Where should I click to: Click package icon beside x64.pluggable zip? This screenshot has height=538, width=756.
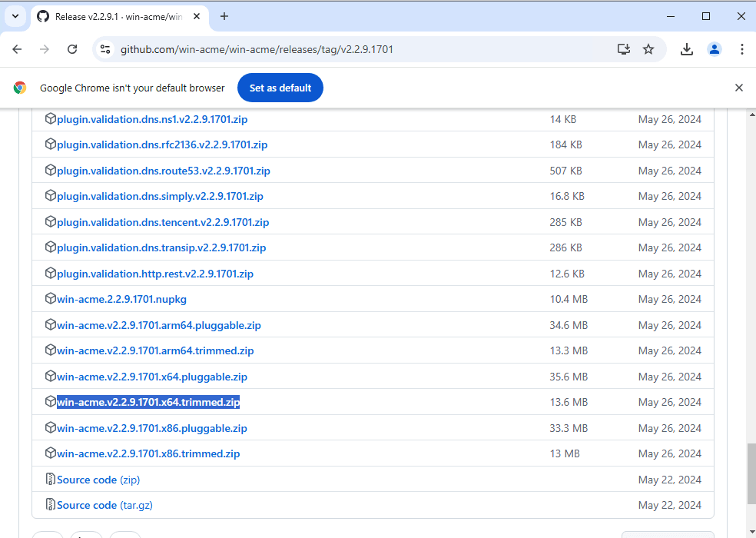pyautogui.click(x=50, y=377)
